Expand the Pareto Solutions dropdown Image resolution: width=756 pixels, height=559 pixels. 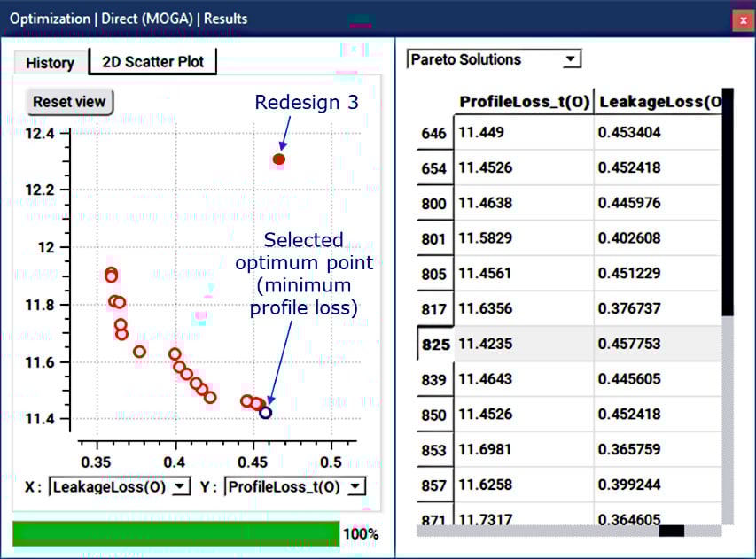point(494,59)
